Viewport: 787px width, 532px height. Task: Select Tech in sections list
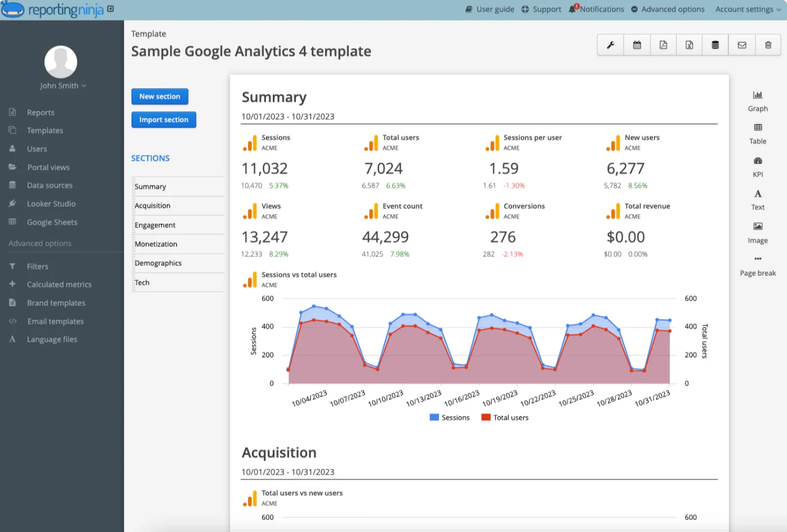(178, 283)
